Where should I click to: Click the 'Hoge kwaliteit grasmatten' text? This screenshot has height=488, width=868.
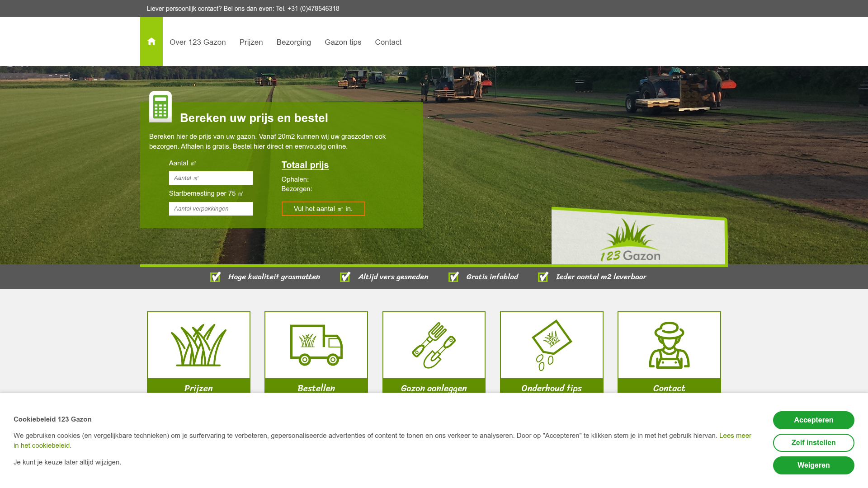(x=274, y=277)
